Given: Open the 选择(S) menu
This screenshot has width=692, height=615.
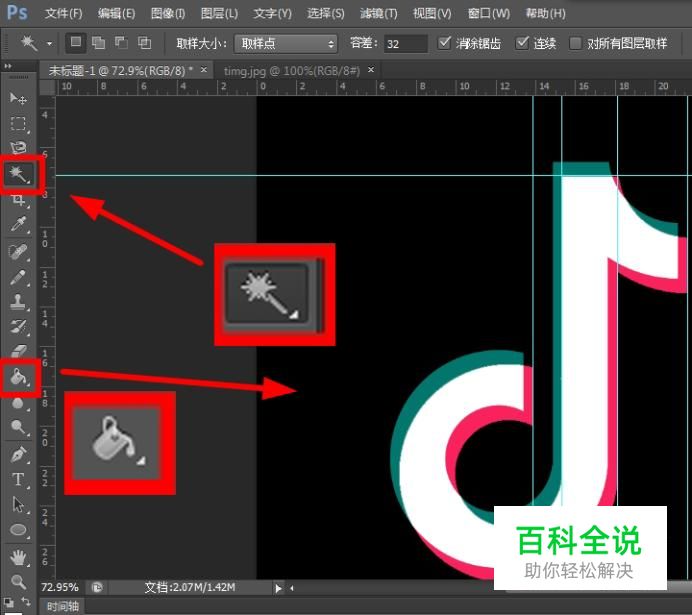Looking at the screenshot, I should pyautogui.click(x=326, y=14).
